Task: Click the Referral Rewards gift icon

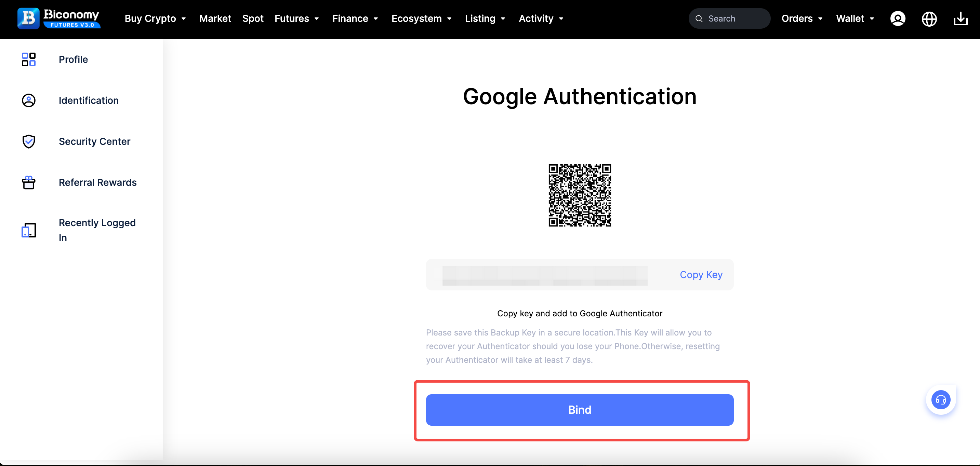Action: click(28, 182)
